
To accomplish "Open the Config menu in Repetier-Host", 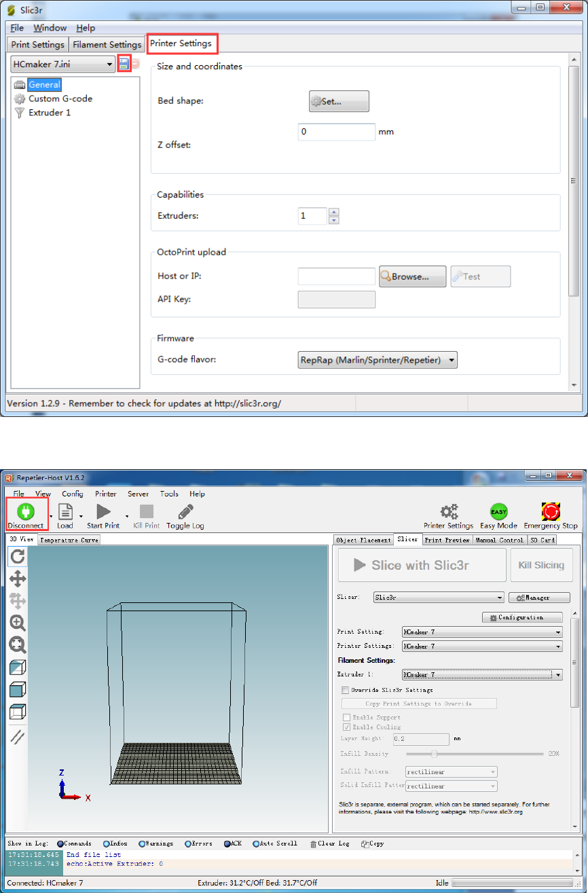I will [x=73, y=494].
